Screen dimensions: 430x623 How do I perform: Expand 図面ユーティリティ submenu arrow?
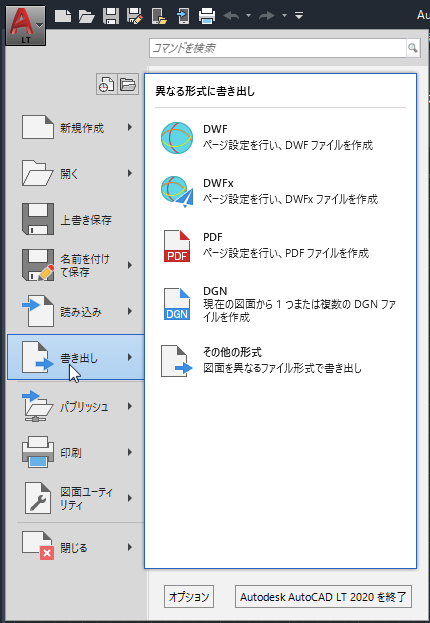130,498
